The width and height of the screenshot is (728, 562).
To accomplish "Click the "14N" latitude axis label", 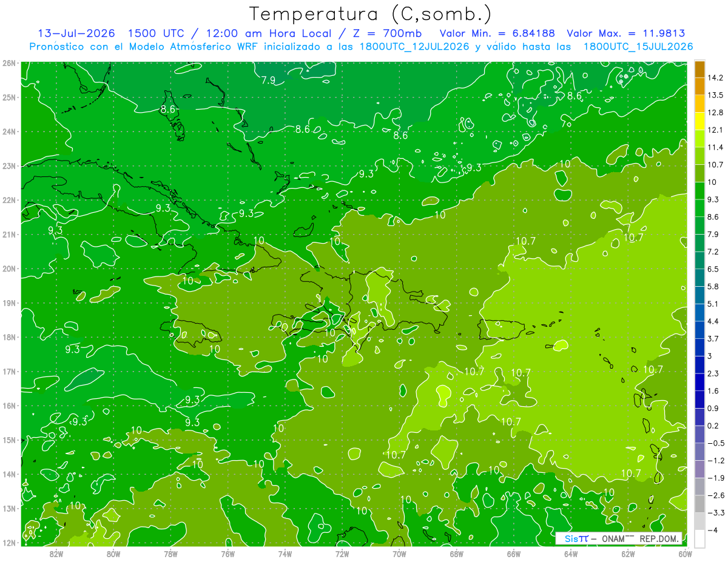I will (9, 474).
